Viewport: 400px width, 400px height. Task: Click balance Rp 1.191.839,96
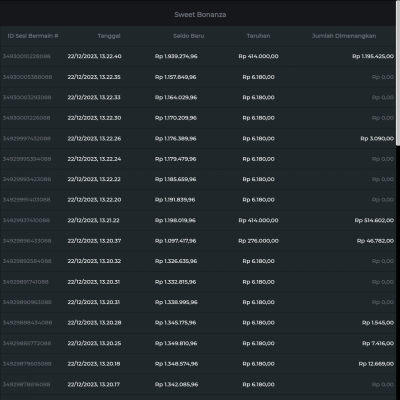pyautogui.click(x=175, y=200)
